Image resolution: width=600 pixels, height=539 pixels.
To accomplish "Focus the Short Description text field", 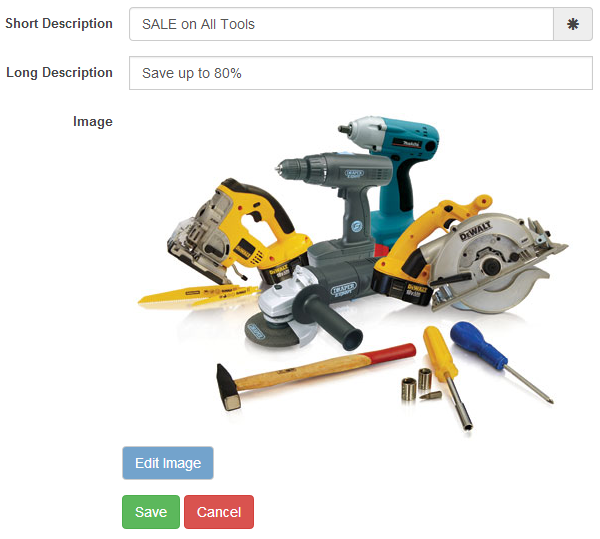I will pos(341,24).
